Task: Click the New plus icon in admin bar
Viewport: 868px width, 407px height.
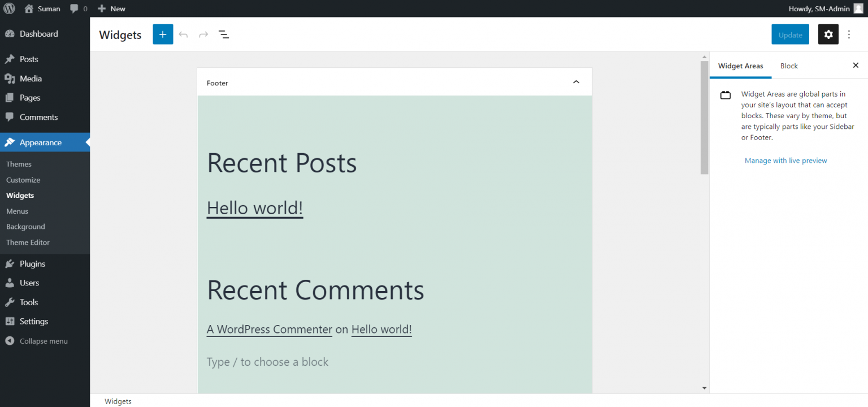Action: point(102,8)
